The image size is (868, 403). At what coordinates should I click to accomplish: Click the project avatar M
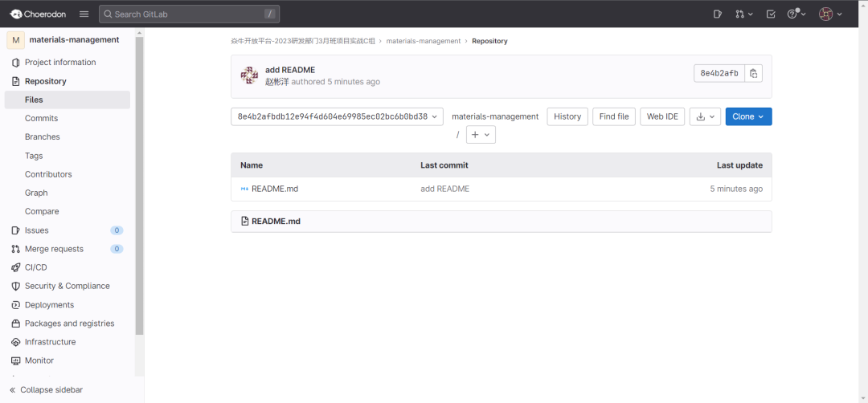pyautogui.click(x=15, y=40)
